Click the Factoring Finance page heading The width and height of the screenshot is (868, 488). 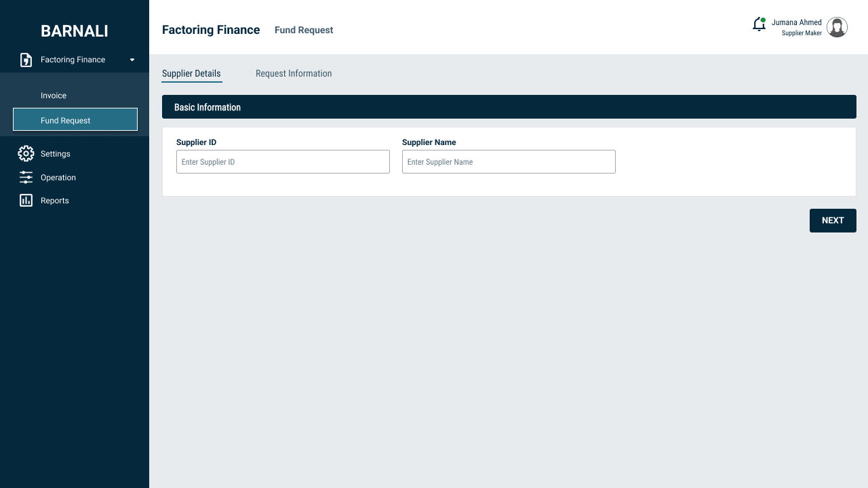(x=211, y=30)
